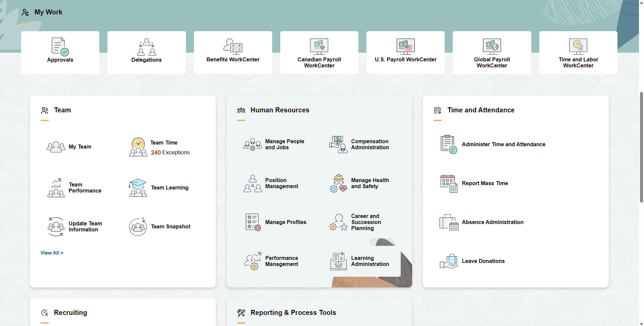Open the Canadian Payroll WorkCenter
The height and width of the screenshot is (326, 644).
pyautogui.click(x=319, y=52)
